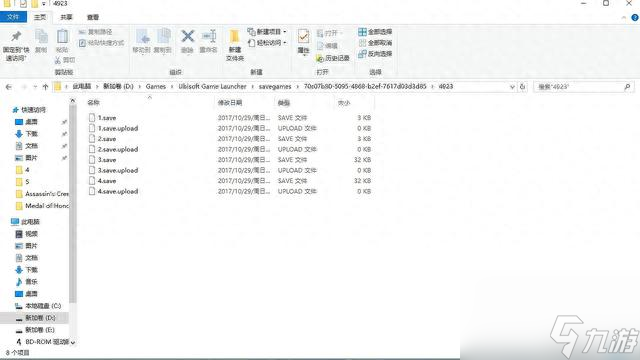Image resolution: width=640 pixels, height=360 pixels.
Task: Open Videos (视频) in the sidebar
Action: pos(31,234)
